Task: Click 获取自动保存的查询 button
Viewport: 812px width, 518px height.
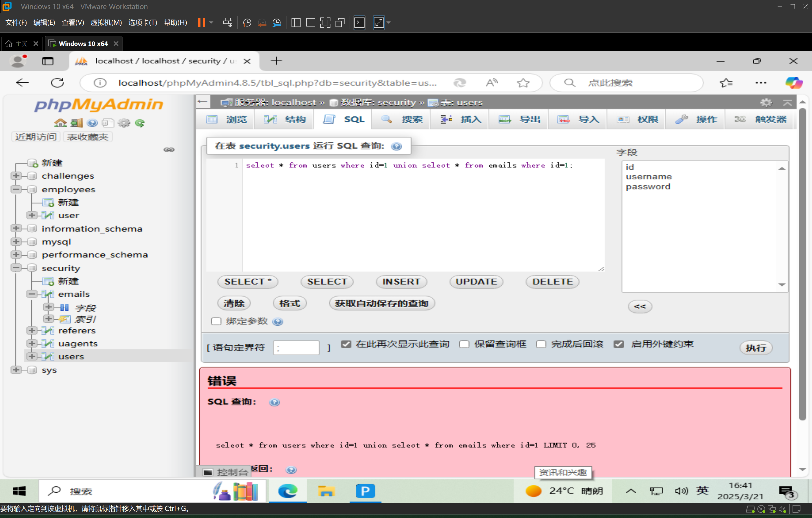Action: pyautogui.click(x=382, y=303)
